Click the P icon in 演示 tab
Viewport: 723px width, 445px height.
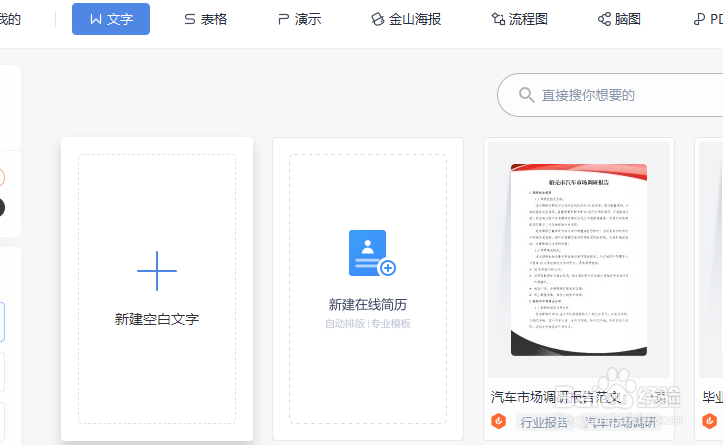tap(283, 19)
